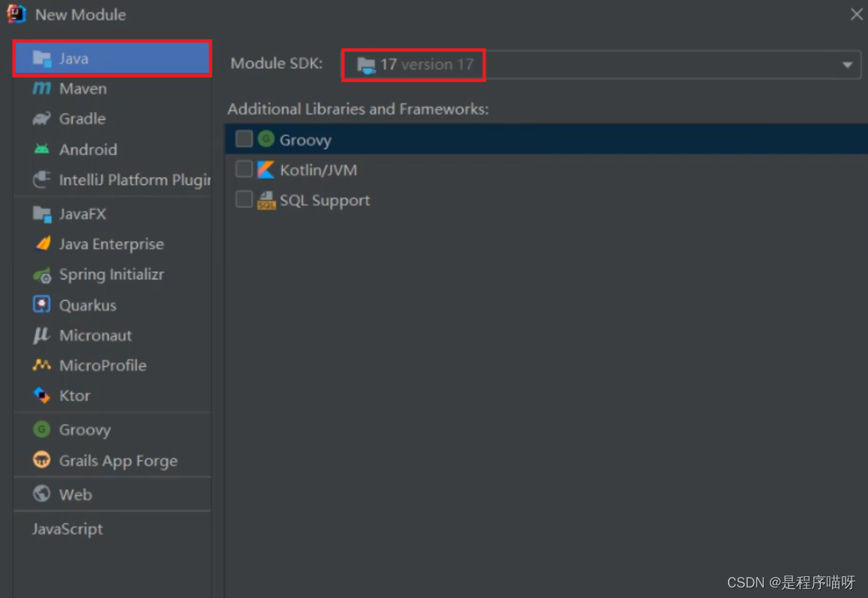
Task: Click the Kotlin/JVM framework label text
Action: coord(318,170)
